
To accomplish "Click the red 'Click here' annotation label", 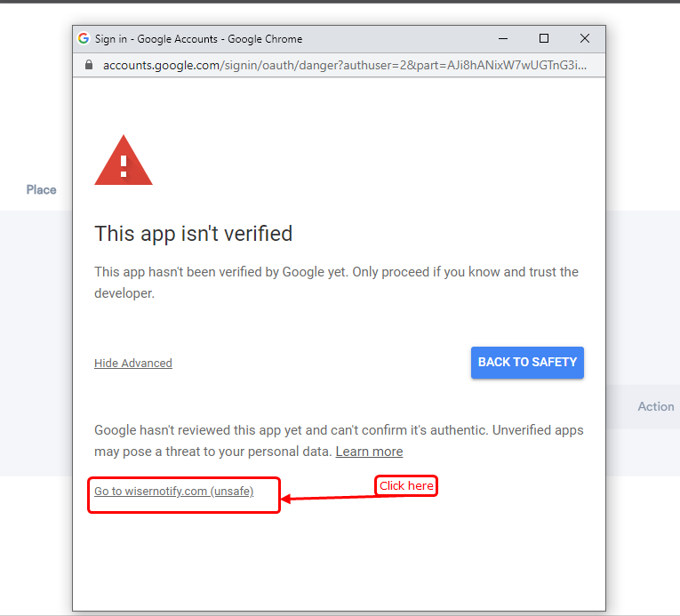I will pos(406,486).
